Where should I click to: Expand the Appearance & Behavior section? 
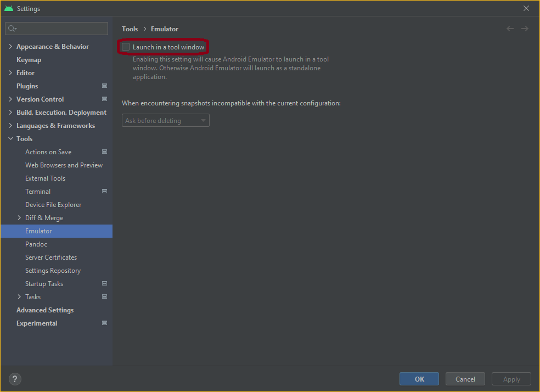[x=10, y=47]
